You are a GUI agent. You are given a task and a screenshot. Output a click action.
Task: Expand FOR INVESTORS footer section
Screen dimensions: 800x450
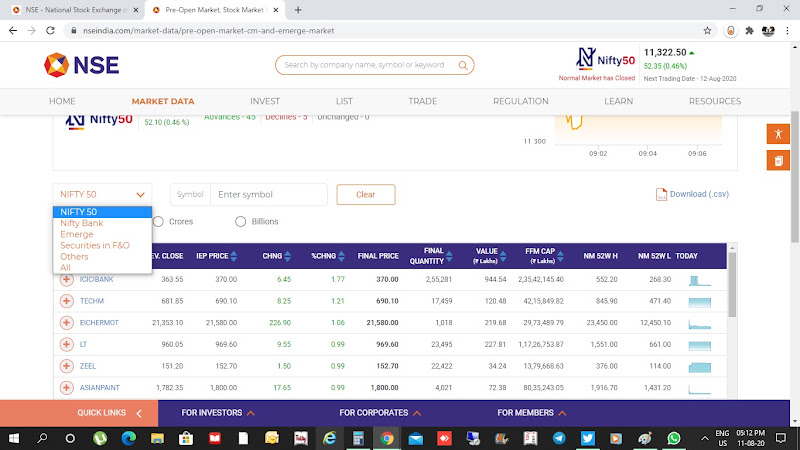218,413
